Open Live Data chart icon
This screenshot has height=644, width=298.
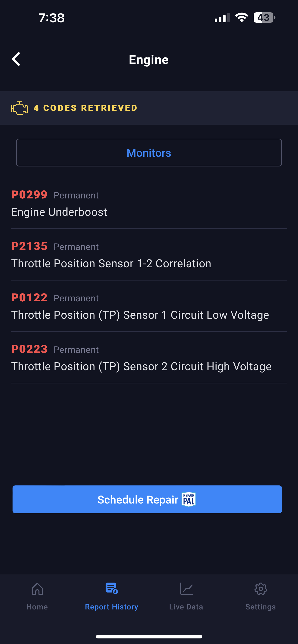tap(186, 589)
